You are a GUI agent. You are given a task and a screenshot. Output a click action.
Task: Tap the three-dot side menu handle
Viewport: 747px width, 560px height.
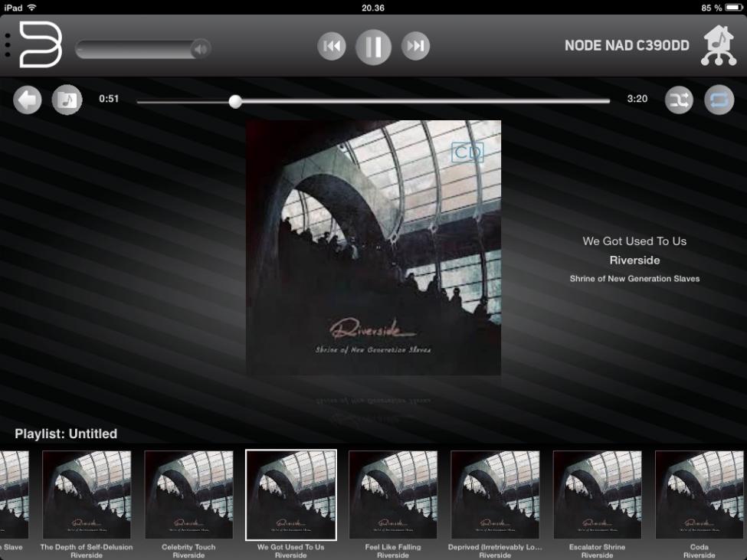click(x=7, y=46)
